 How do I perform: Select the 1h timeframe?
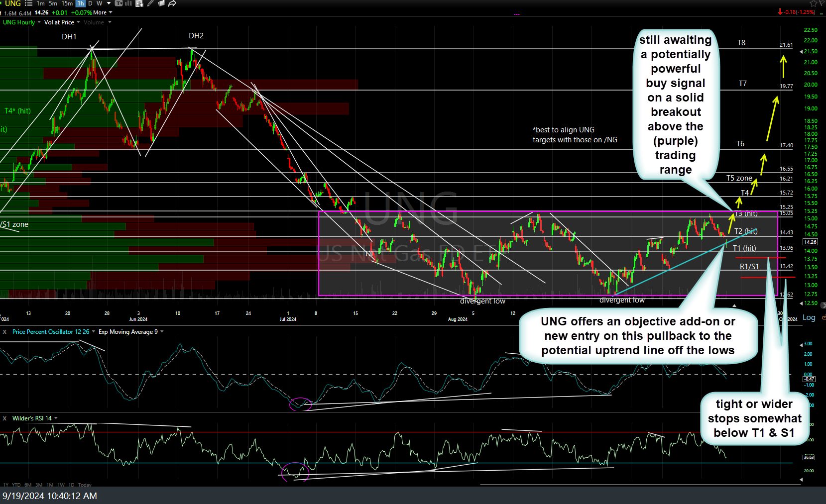(x=80, y=3)
